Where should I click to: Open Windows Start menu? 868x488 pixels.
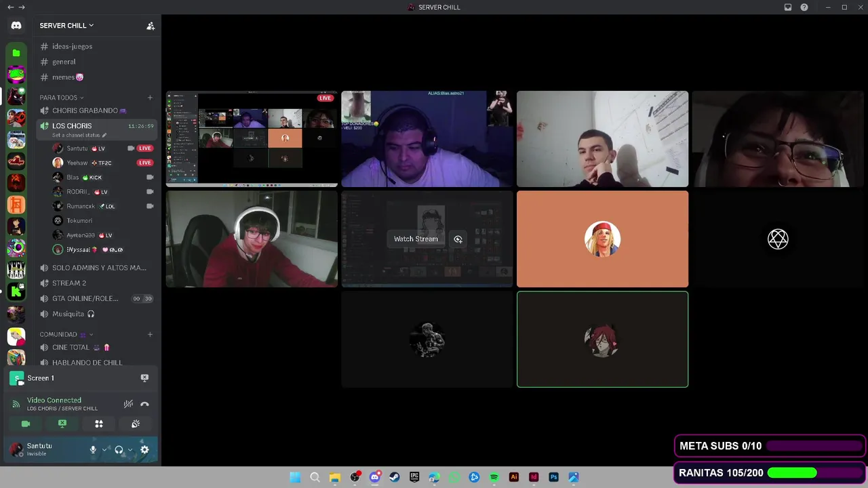point(295,477)
